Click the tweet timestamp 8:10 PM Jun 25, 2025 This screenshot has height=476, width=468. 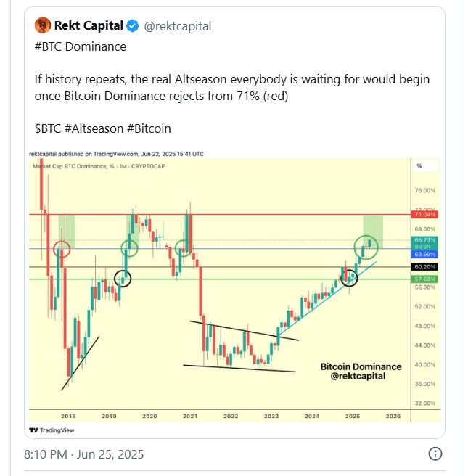pyautogui.click(x=83, y=454)
